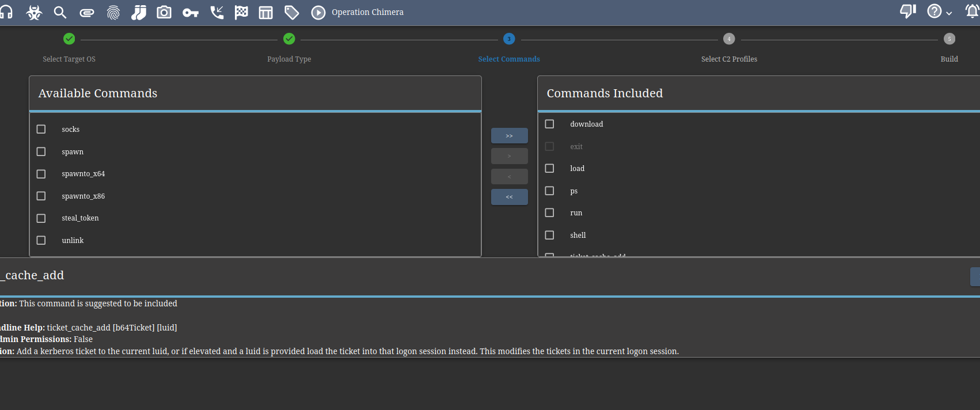The width and height of the screenshot is (980, 410).
Task: Open the notification bell alerts
Action: 972,11
